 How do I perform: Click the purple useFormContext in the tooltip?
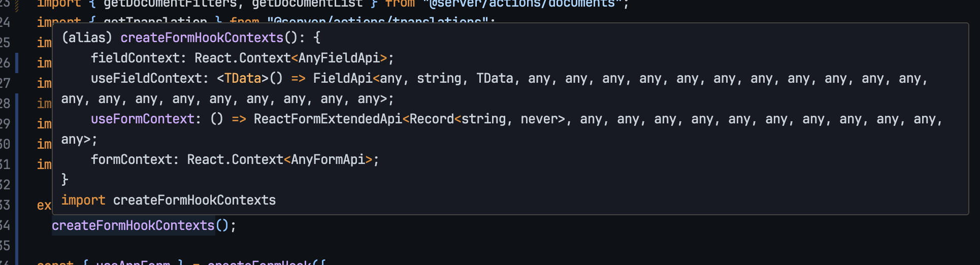point(143,119)
